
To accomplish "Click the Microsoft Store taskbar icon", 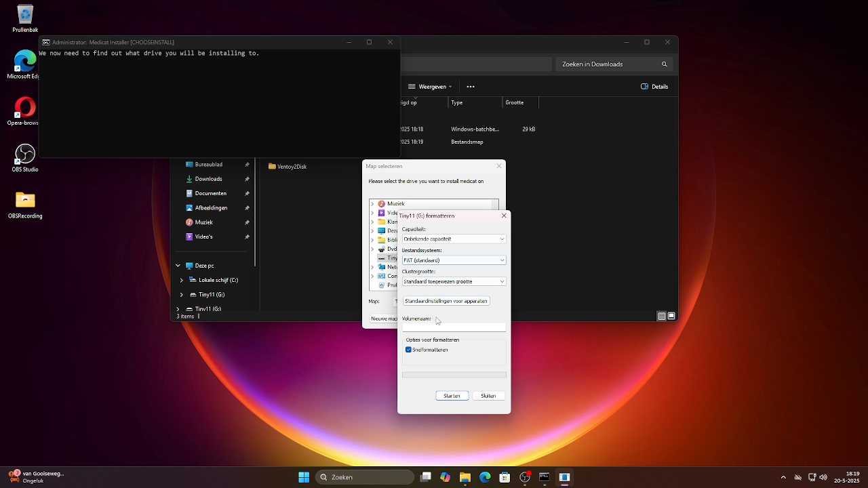I will pyautogui.click(x=505, y=477).
